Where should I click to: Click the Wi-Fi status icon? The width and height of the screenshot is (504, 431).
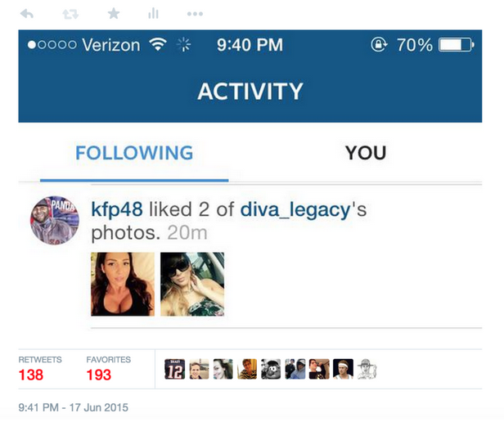(158, 45)
